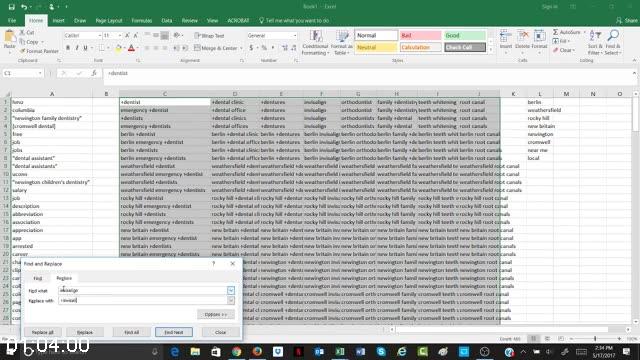Apply the Calculation cell style
This screenshot has width=640, height=360.
pyautogui.click(x=420, y=47)
